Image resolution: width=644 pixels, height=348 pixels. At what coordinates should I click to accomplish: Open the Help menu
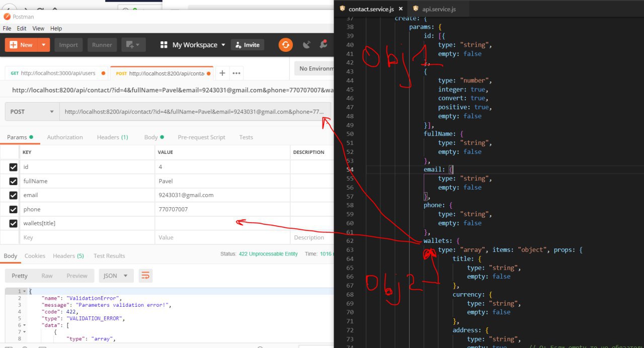(x=56, y=29)
